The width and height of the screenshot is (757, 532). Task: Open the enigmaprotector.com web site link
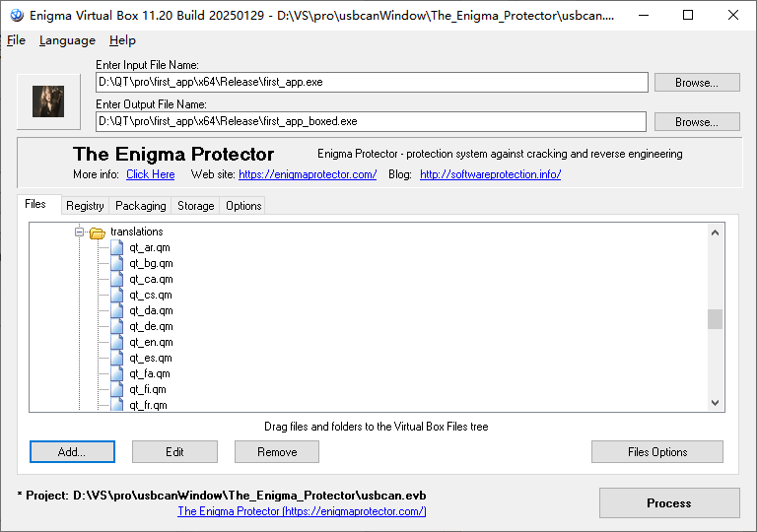click(x=308, y=174)
